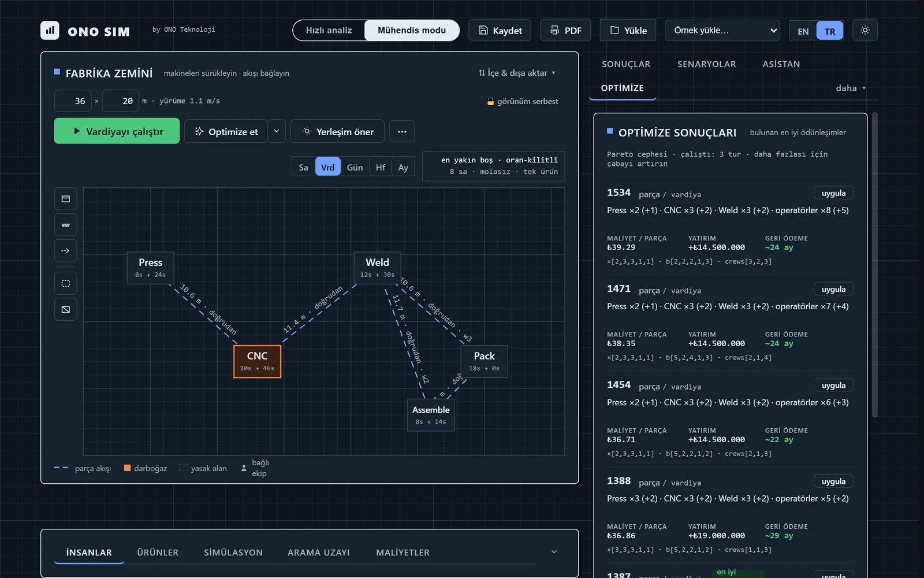Select the forbidden zone tool icon
The height and width of the screenshot is (578, 924).
point(66,309)
